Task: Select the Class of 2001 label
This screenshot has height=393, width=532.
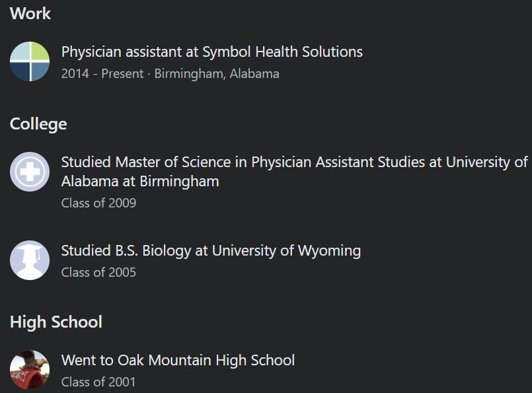Action: coord(98,382)
